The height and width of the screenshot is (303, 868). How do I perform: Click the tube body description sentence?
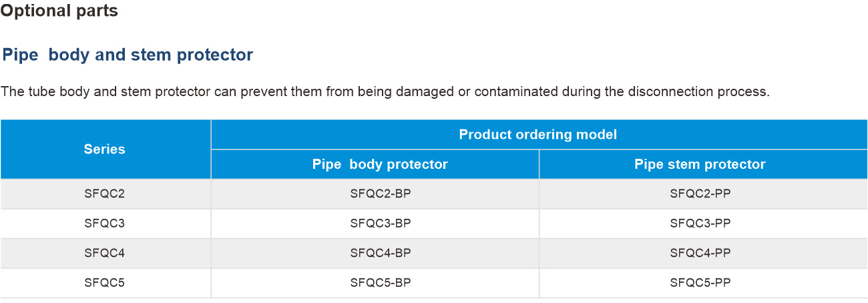tap(385, 91)
